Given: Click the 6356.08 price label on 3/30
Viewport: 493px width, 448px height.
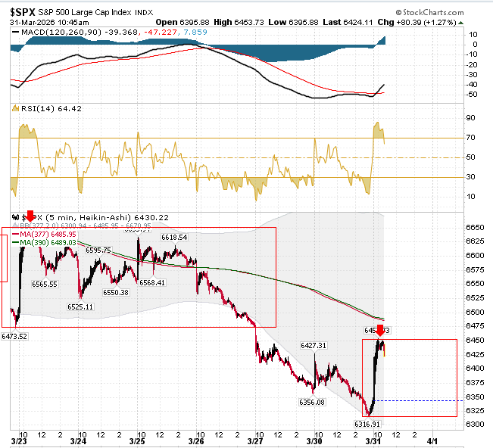Looking at the screenshot, I should tap(312, 402).
